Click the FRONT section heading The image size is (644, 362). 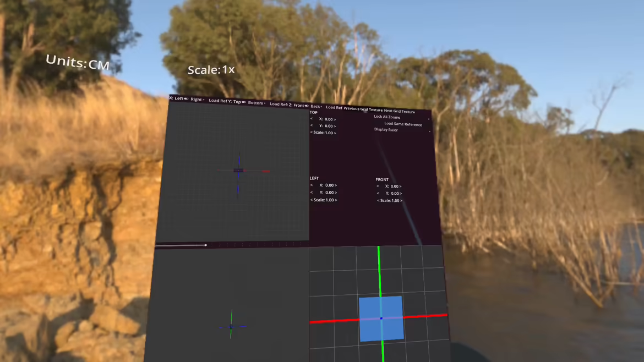pyautogui.click(x=382, y=179)
